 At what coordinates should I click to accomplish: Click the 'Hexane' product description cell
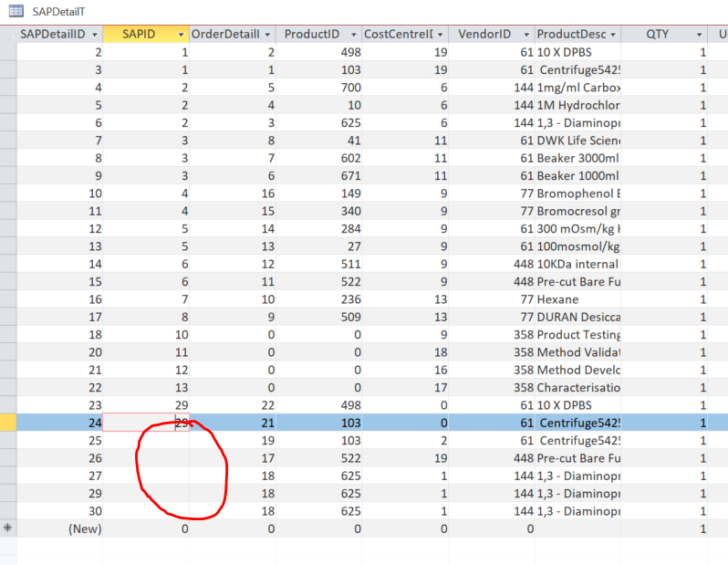click(577, 298)
